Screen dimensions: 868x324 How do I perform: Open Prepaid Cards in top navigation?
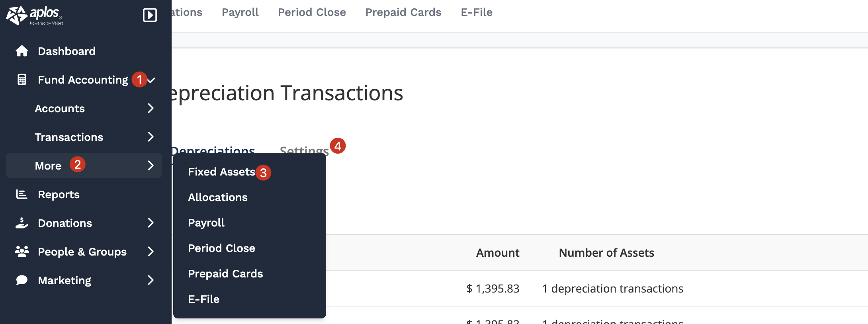[403, 12]
